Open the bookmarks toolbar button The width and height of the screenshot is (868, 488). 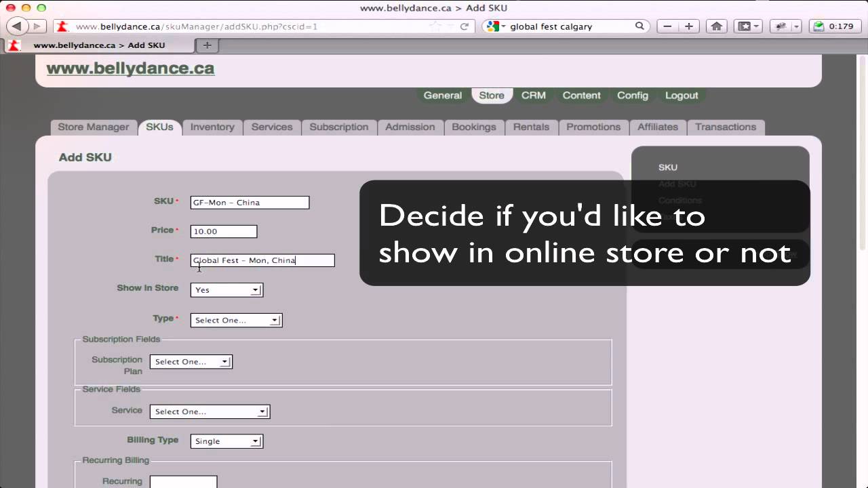tap(749, 26)
